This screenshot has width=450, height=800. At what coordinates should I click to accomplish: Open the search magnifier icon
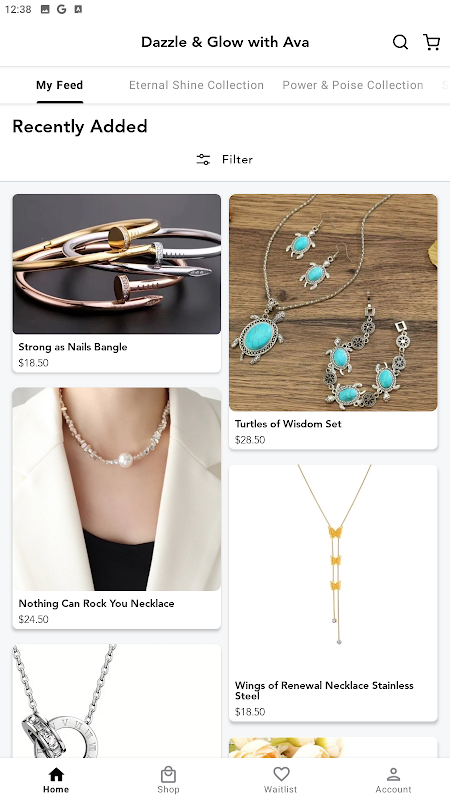400,42
